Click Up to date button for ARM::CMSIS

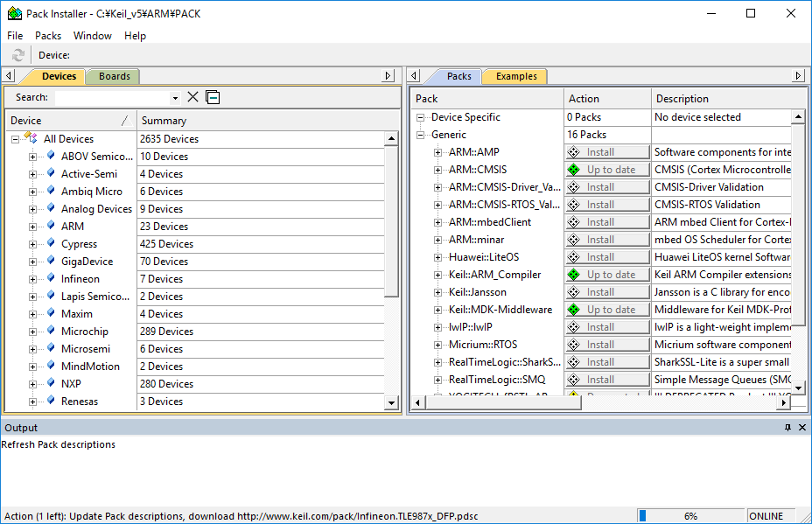607,170
